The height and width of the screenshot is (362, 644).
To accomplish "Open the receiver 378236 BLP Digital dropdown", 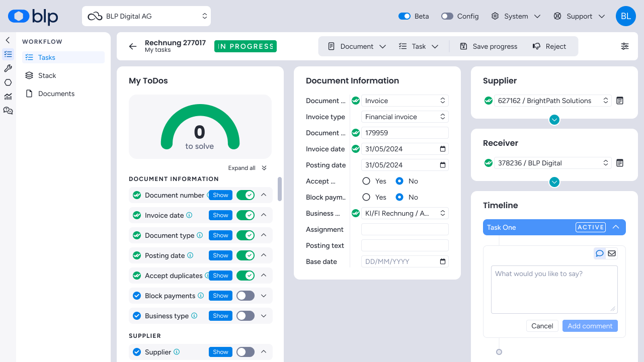I will [553, 163].
